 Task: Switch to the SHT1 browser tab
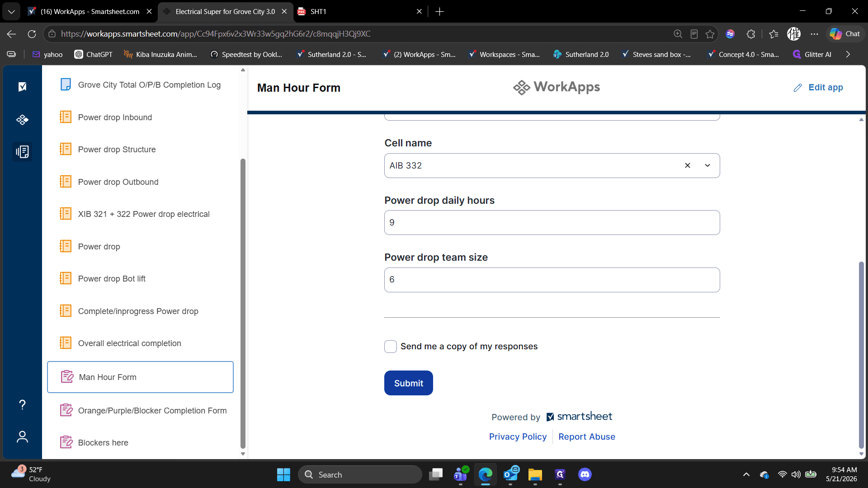click(x=360, y=11)
